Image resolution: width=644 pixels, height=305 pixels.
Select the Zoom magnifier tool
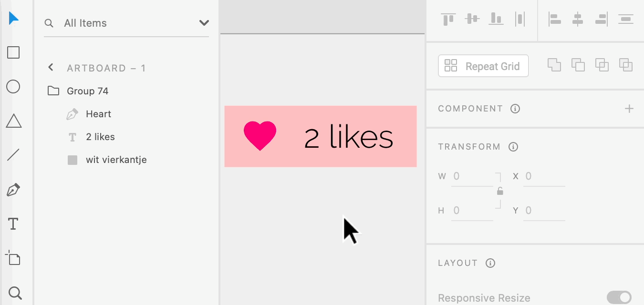click(15, 293)
